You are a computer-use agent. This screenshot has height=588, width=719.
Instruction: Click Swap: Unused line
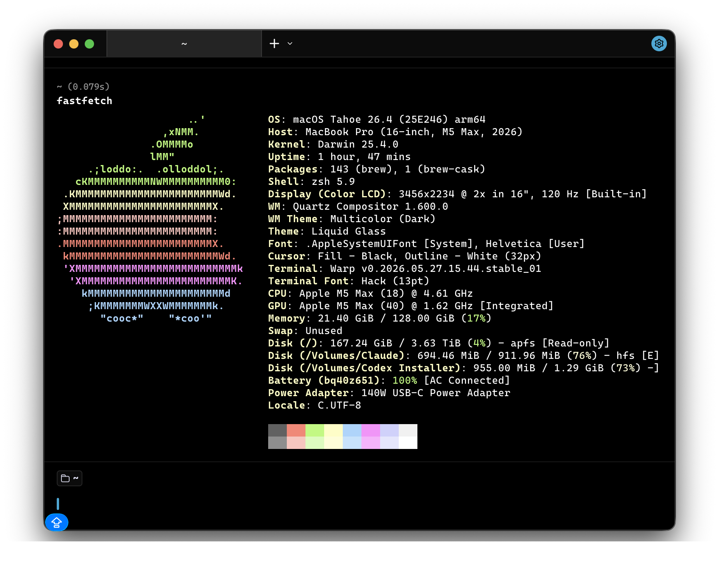(x=305, y=331)
